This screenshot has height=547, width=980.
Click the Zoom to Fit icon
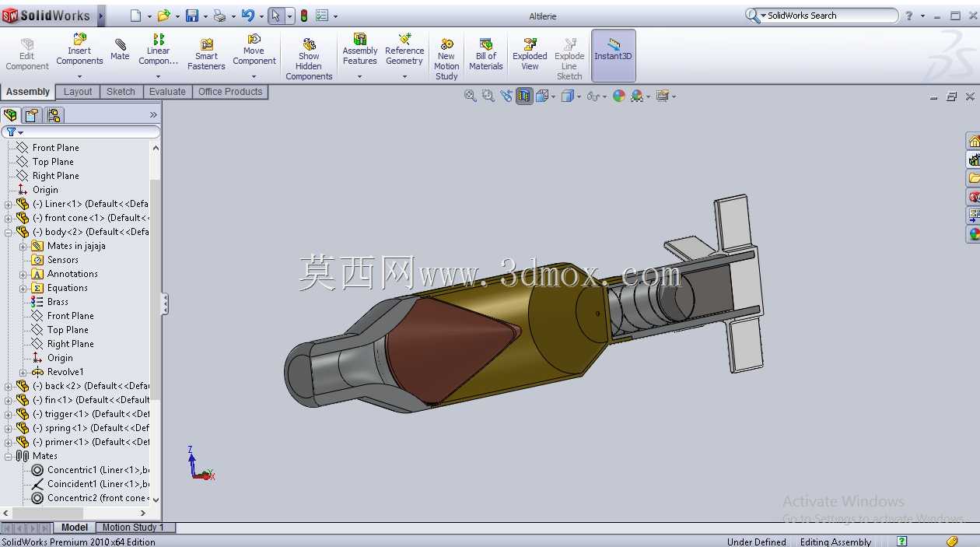coord(470,96)
